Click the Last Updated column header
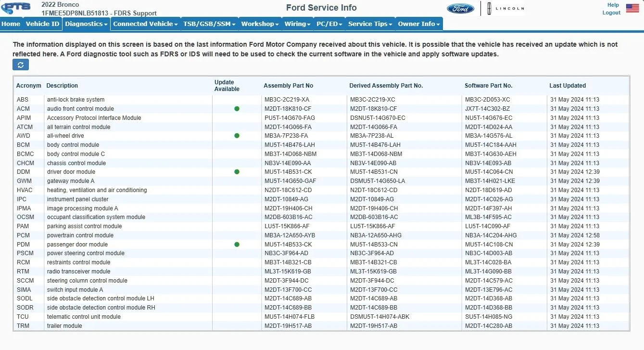Image resolution: width=644 pixels, height=350 pixels. [568, 85]
